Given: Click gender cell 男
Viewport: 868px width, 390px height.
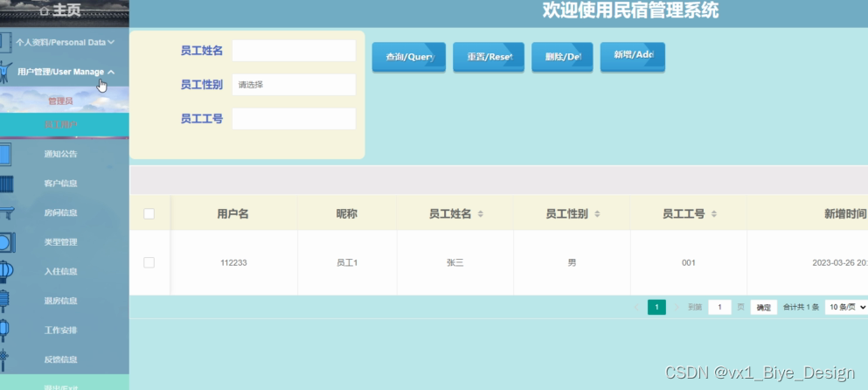Looking at the screenshot, I should pos(572,262).
